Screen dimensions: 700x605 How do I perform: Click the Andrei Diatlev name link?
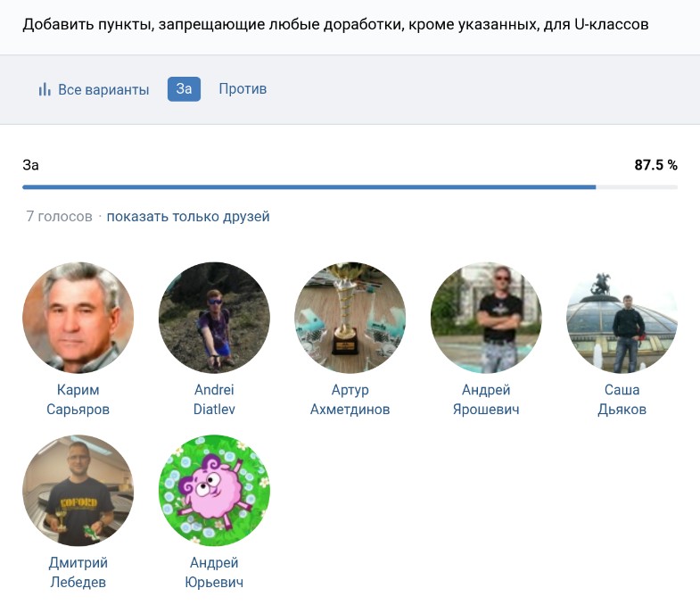click(x=214, y=400)
